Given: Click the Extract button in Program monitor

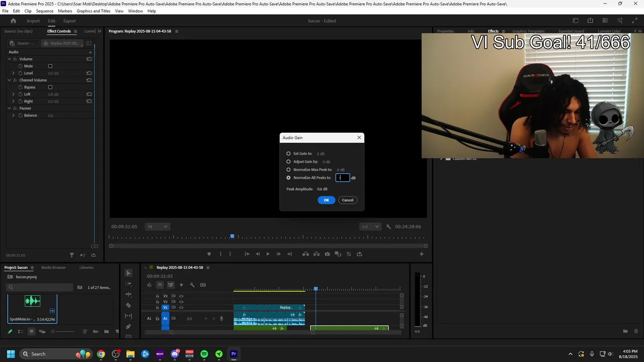Looking at the screenshot, I should [x=316, y=254].
